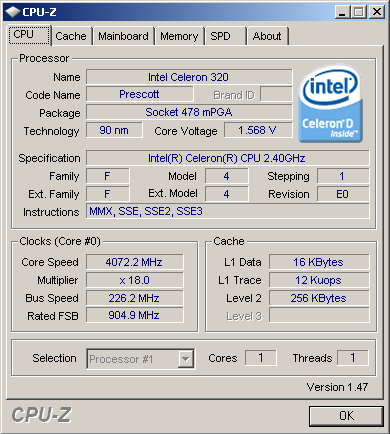Switch to the Cache tab
This screenshot has height=434, width=390.
point(71,36)
